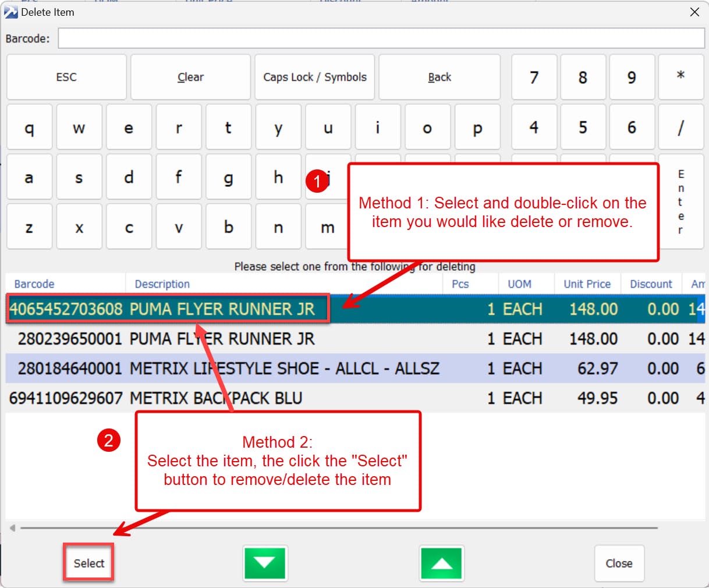This screenshot has height=588, width=709.
Task: Click the Unit Price column header
Action: click(587, 284)
